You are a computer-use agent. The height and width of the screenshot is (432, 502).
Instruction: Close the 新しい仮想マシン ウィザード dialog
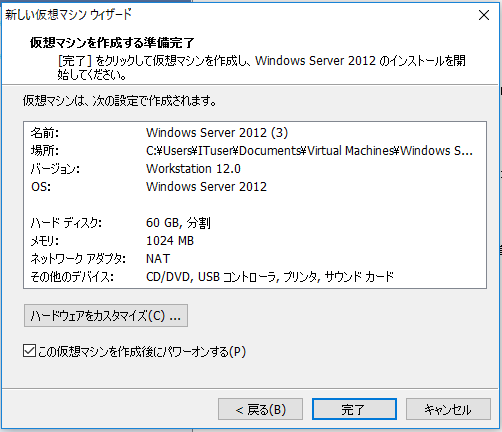coord(484,15)
